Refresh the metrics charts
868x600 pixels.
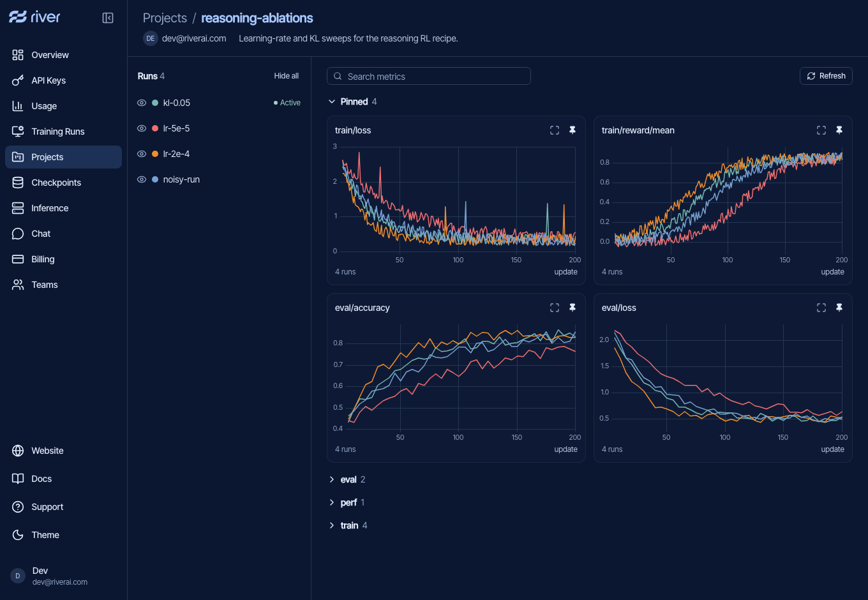tap(826, 76)
